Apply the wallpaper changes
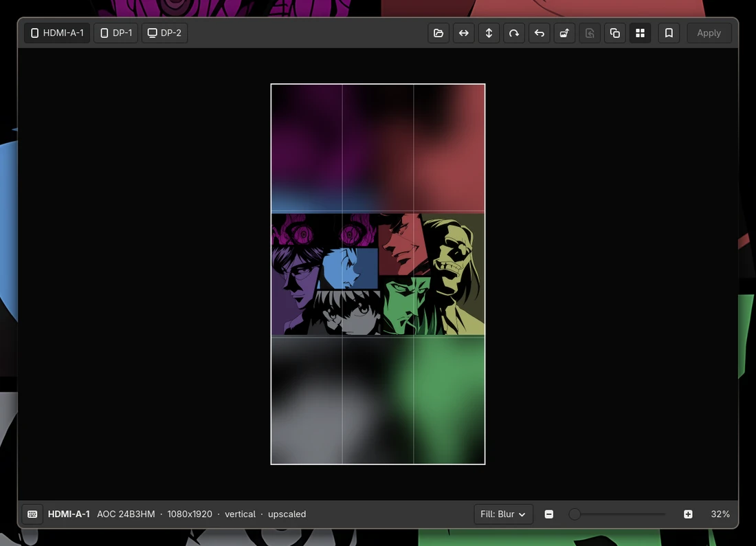This screenshot has width=756, height=546. [x=709, y=33]
